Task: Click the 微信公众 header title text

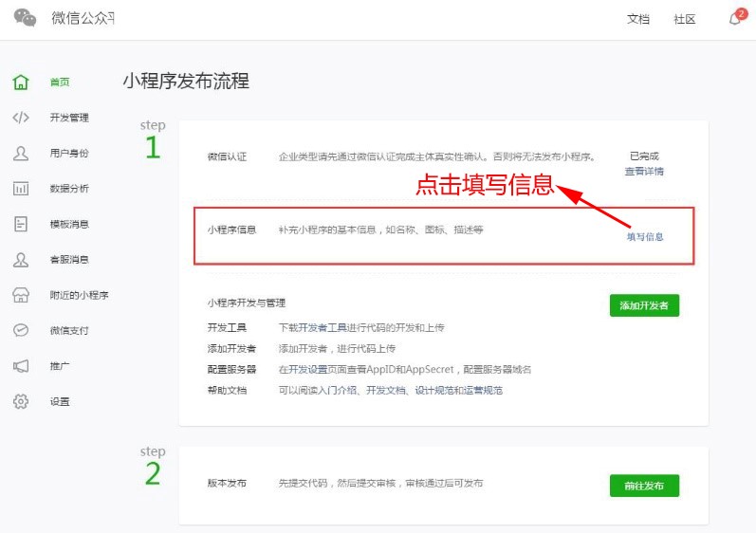Action: (83, 18)
